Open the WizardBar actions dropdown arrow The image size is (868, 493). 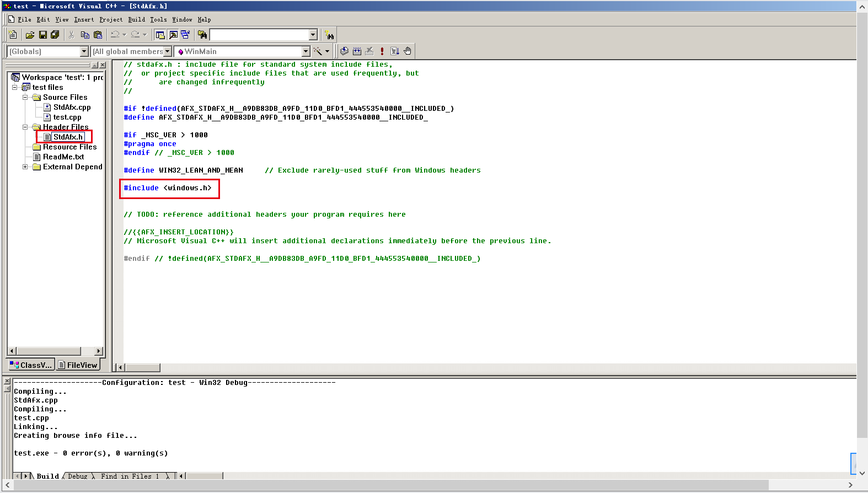pos(328,51)
